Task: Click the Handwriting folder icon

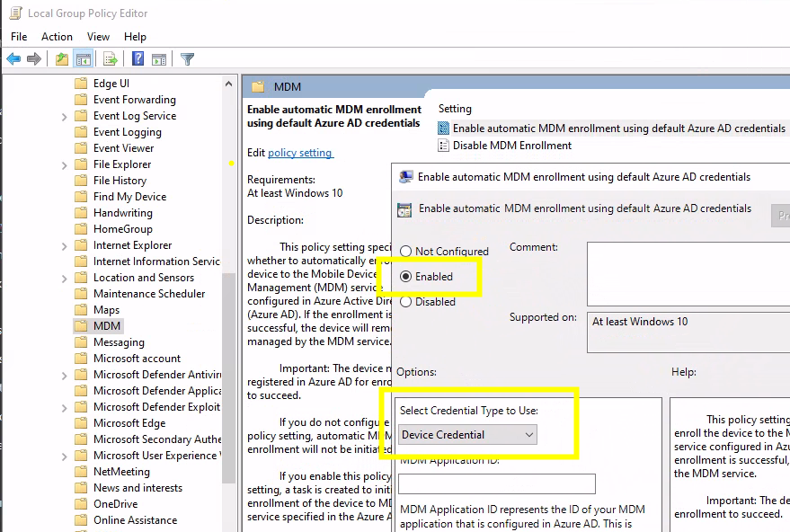Action: point(81,213)
